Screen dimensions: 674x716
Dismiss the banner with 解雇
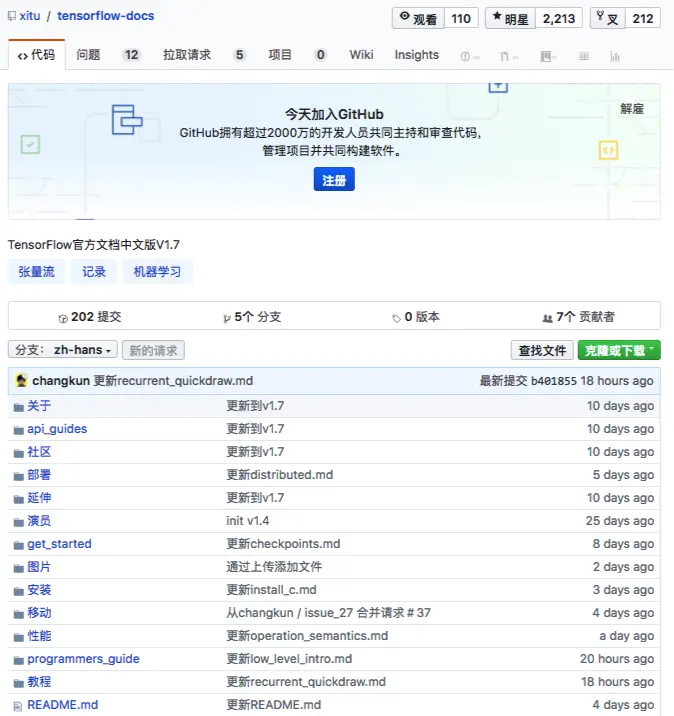point(632,109)
